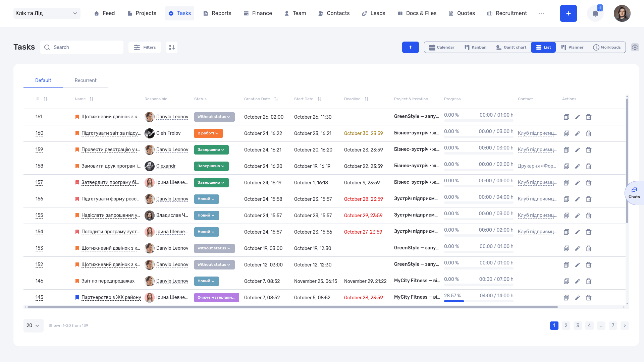The height and width of the screenshot is (362, 644).
Task: Click progress bar of task 145
Action: [479, 301]
